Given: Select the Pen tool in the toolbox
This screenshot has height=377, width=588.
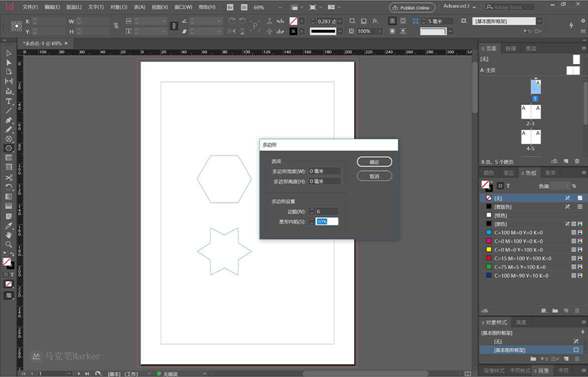Looking at the screenshot, I should tap(8, 120).
